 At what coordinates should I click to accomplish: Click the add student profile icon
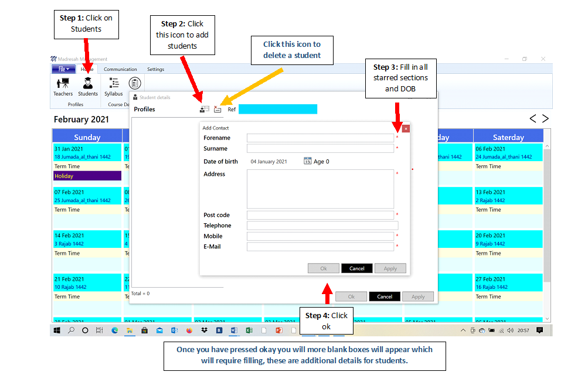click(x=204, y=109)
